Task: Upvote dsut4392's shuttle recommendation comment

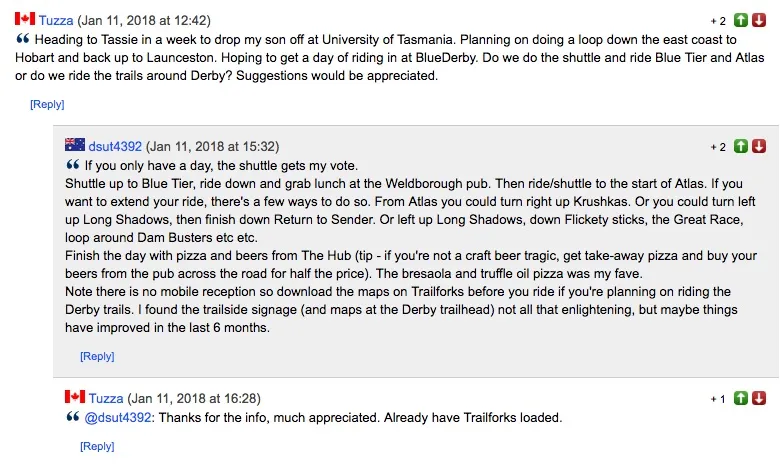Action: [741, 147]
